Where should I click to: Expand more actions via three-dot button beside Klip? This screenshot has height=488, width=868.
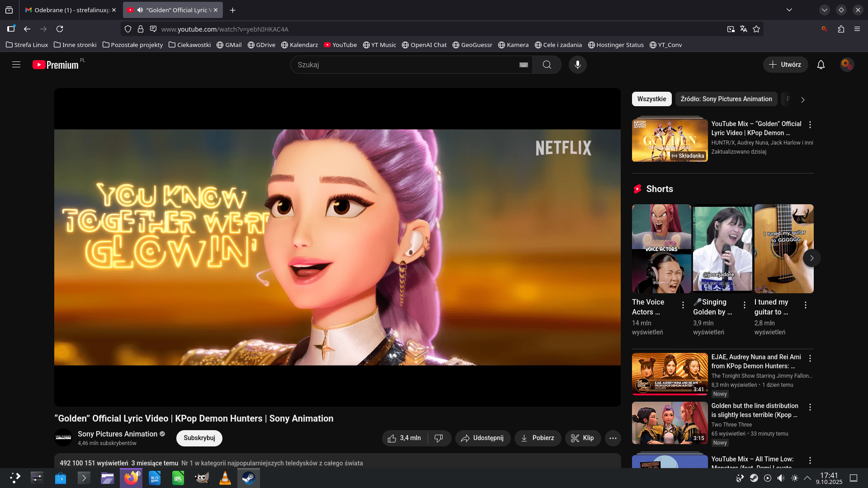click(x=613, y=438)
